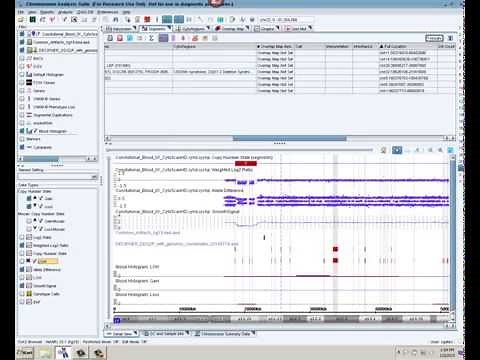Click the second teal button in main toolbar

pos(179,20)
